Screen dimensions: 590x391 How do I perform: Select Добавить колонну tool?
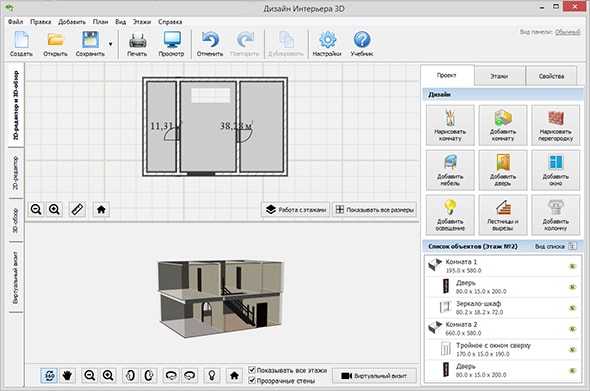555,215
